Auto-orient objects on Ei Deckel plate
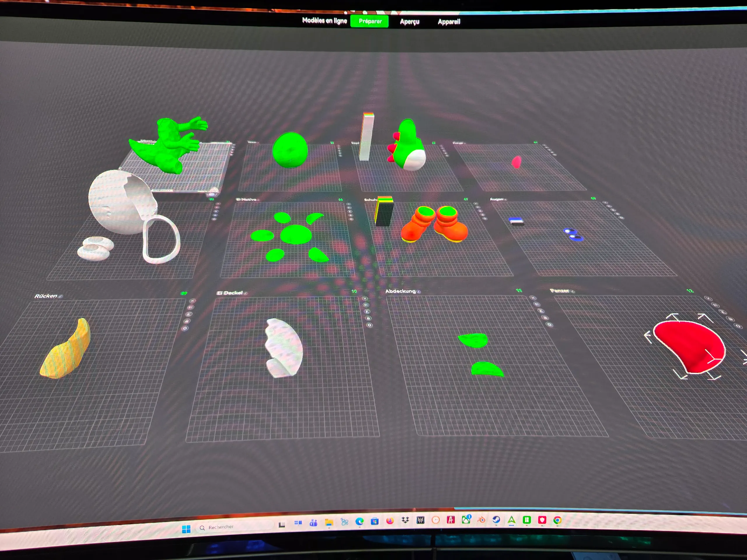This screenshot has height=560, width=747. tap(366, 305)
